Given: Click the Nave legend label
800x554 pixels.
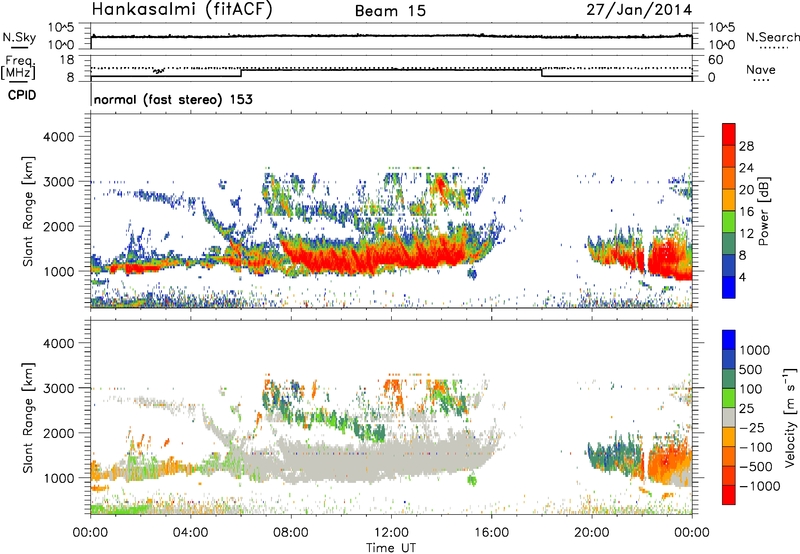Looking at the screenshot, I should 761,69.
